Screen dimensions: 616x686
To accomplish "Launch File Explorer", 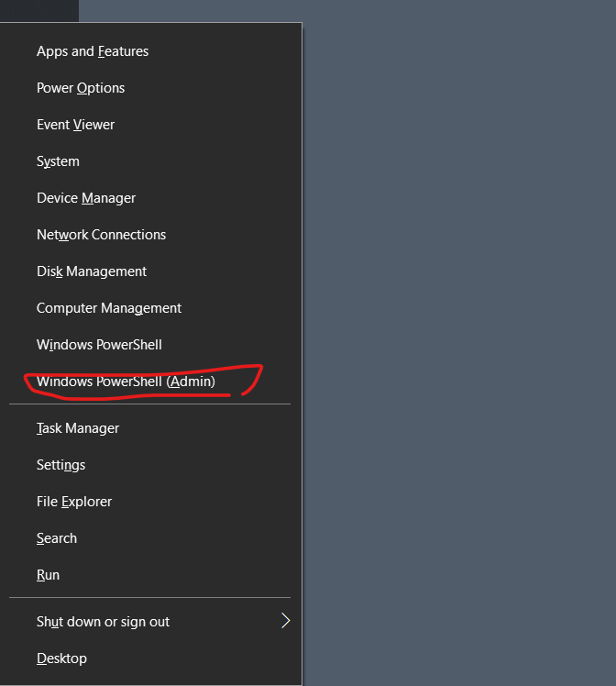I will click(x=74, y=502).
